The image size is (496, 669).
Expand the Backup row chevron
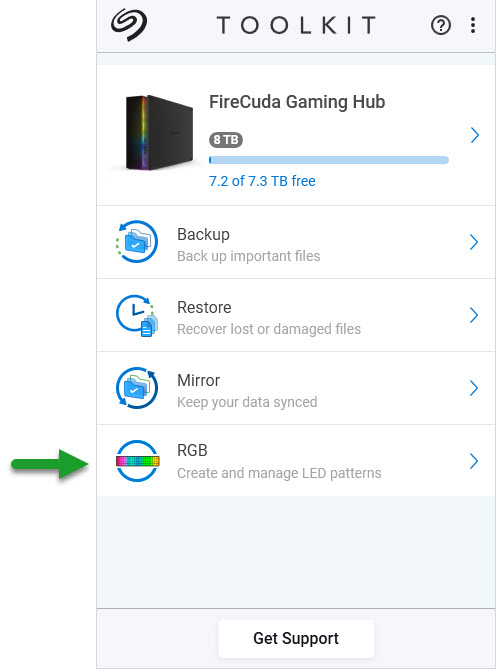point(474,242)
